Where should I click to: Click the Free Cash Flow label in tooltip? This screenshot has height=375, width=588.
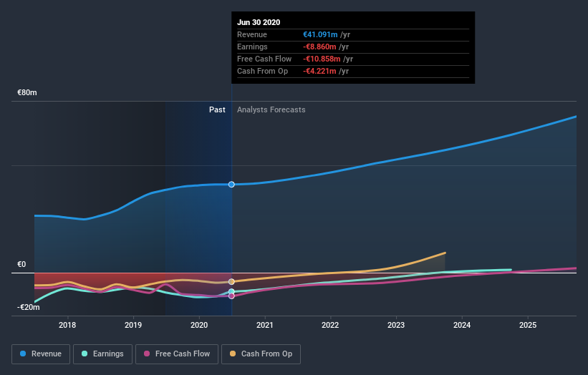(264, 59)
